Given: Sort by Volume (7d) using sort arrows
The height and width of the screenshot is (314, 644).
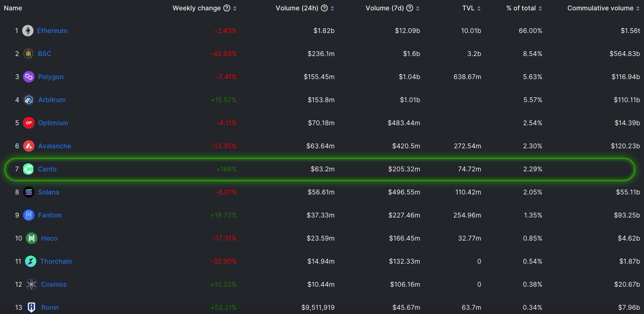Looking at the screenshot, I should coord(418,8).
